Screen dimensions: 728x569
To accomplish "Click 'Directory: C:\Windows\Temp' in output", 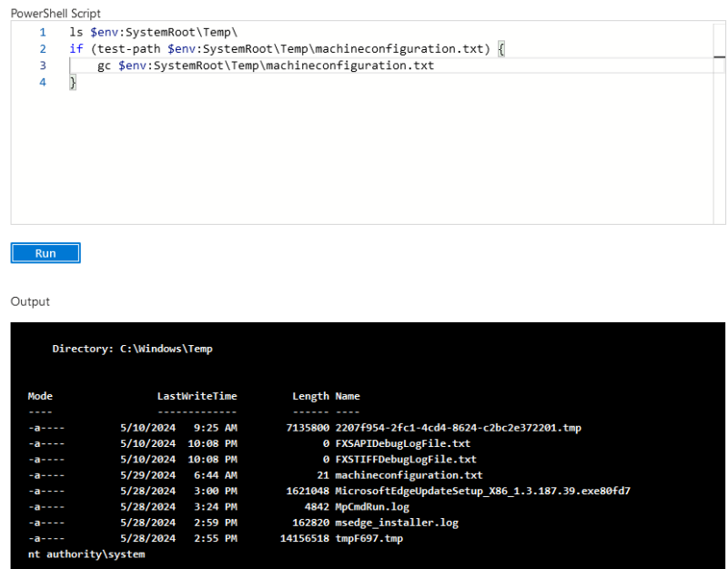I will click(132, 349).
